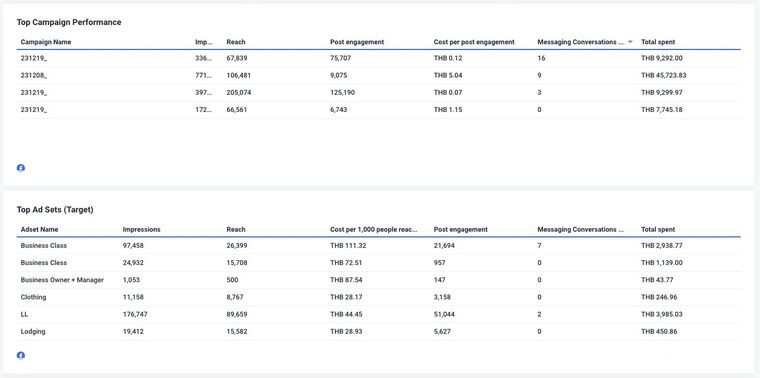Image resolution: width=760 pixels, height=378 pixels.
Task: Select campaign name 231208_
Action: [x=34, y=76]
